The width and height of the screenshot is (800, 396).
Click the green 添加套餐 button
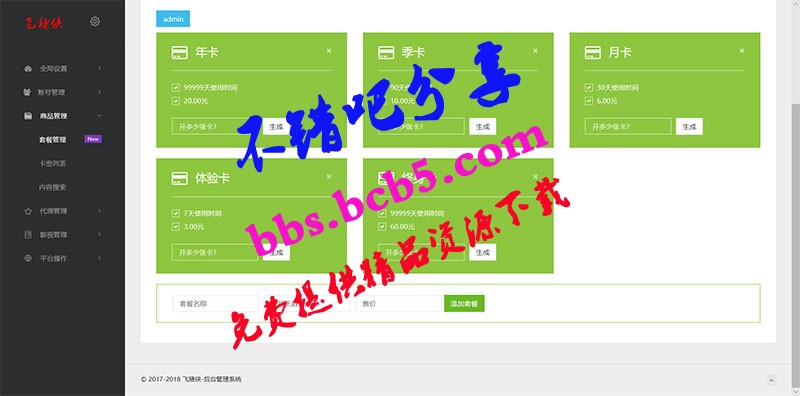coord(464,304)
